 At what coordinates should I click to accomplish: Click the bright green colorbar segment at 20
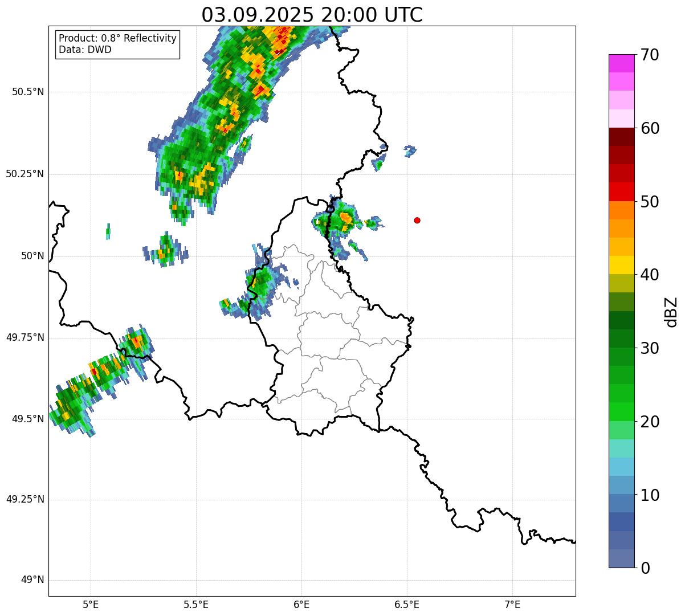pyautogui.click(x=622, y=411)
